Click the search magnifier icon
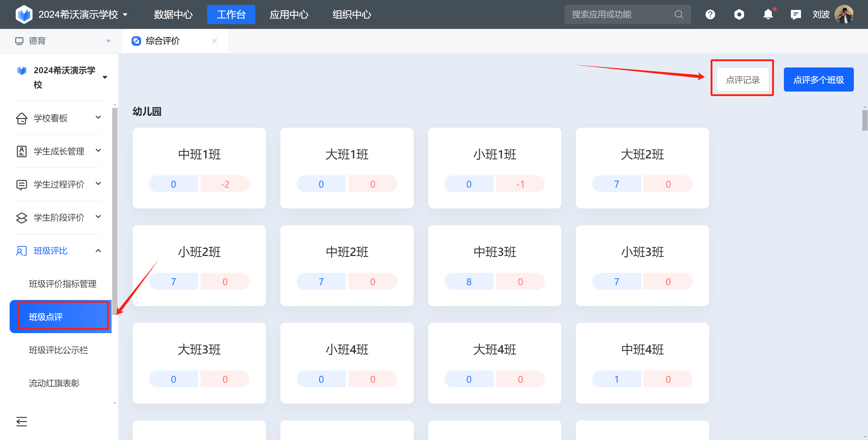868x440 pixels. (x=679, y=14)
